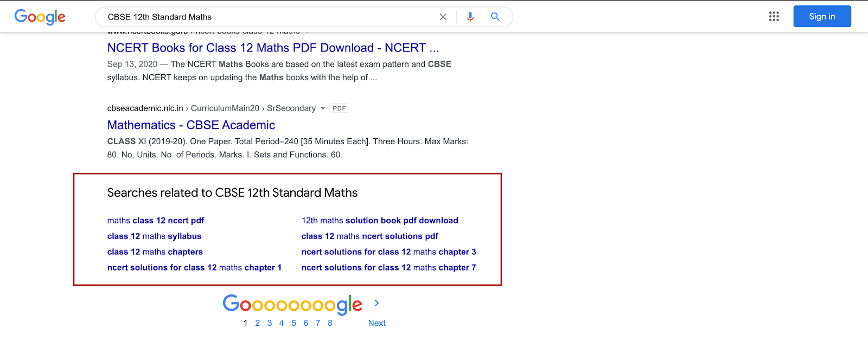Go to results page 7
This screenshot has width=868, height=341.
click(318, 323)
